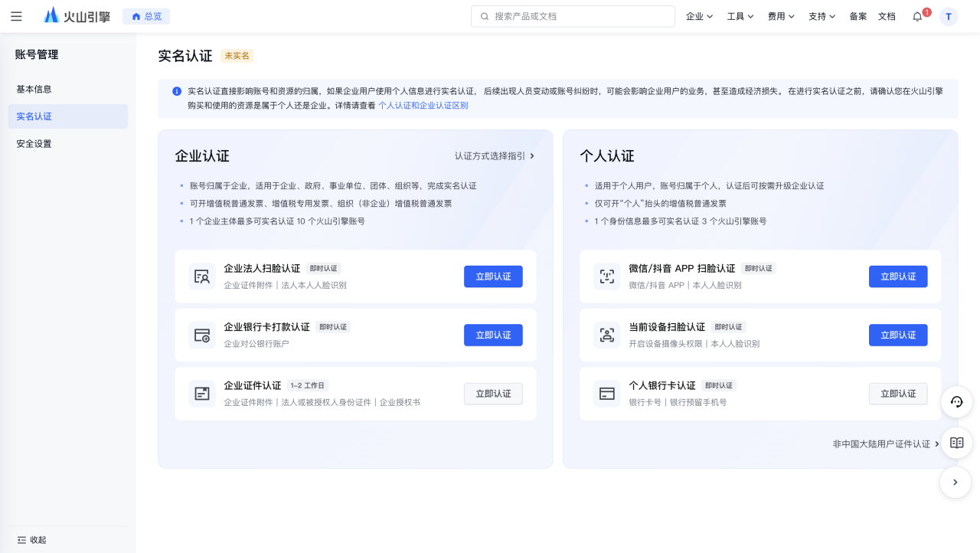Click 立即认证 for 当前设备扫脸认证
This screenshot has height=553, width=980.
(x=898, y=335)
